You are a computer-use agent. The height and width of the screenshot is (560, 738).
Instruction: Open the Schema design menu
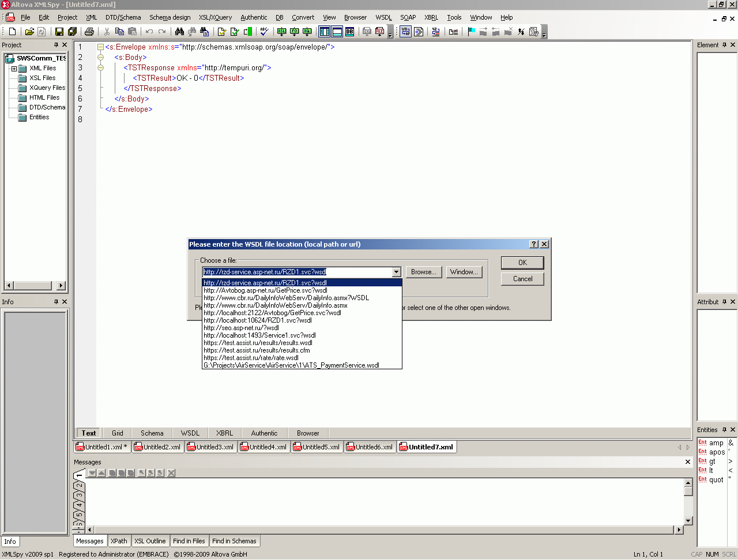[170, 17]
